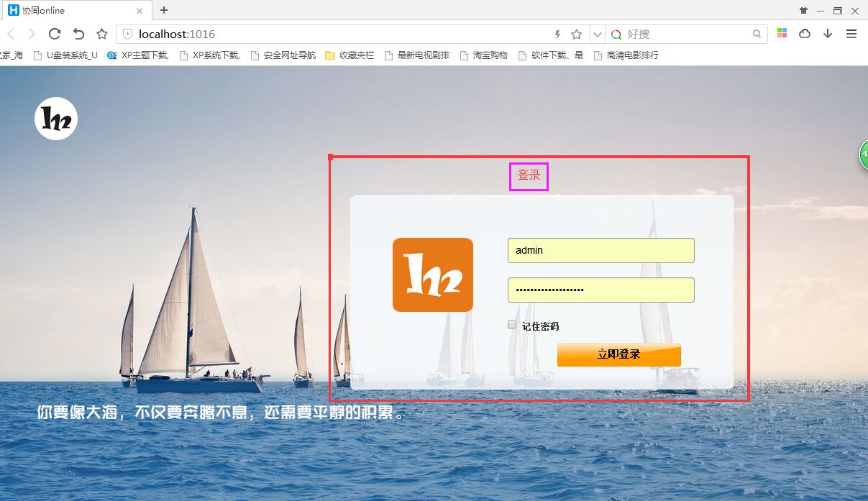Open the downloads arrow icon

pyautogui.click(x=828, y=34)
